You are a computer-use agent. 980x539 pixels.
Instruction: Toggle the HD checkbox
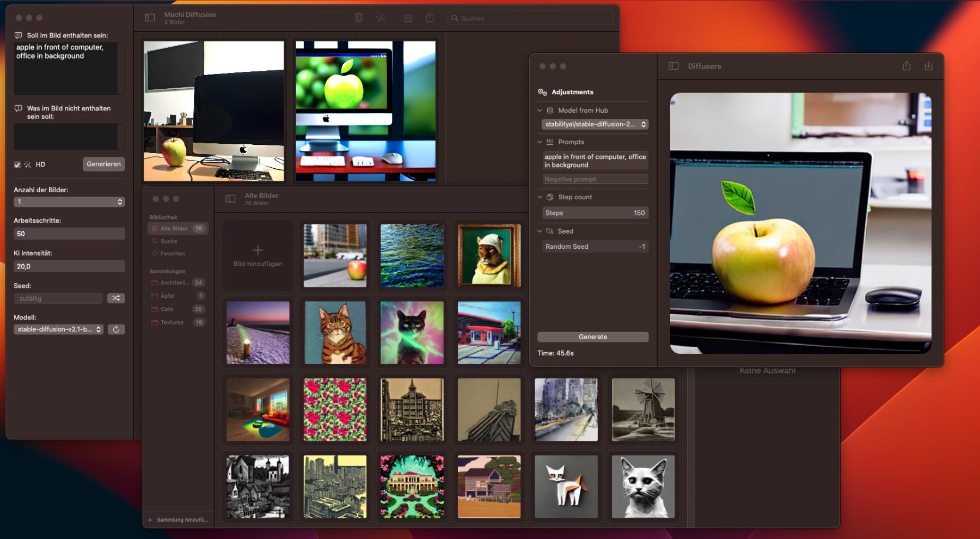[17, 164]
